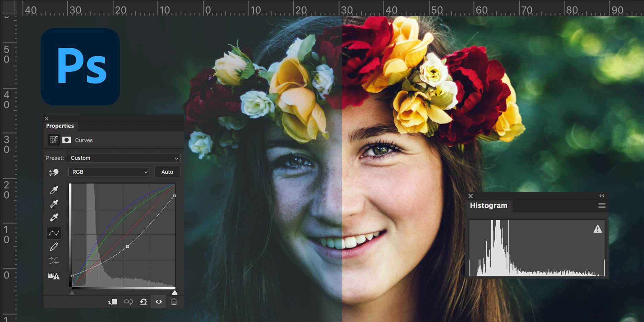Open the RGB channel dropdown
This screenshot has height=322, width=644.
[x=109, y=172]
